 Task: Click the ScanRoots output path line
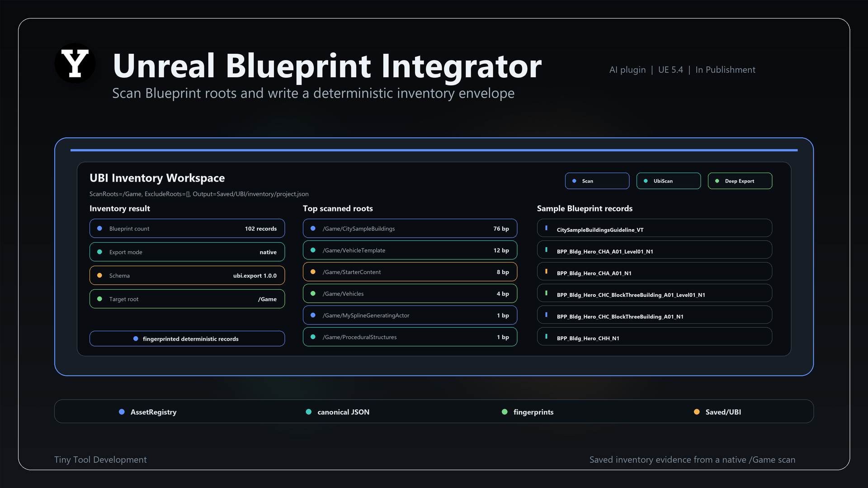[199, 194]
